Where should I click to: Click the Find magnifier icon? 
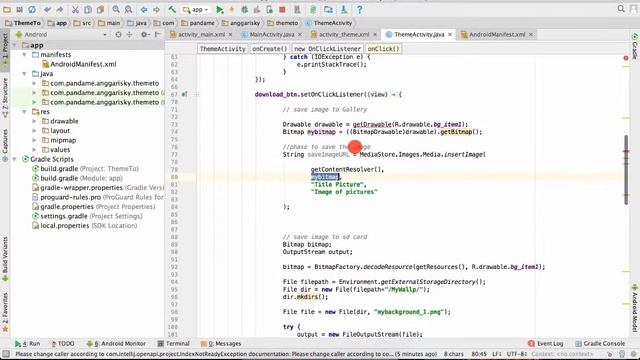(x=116, y=9)
